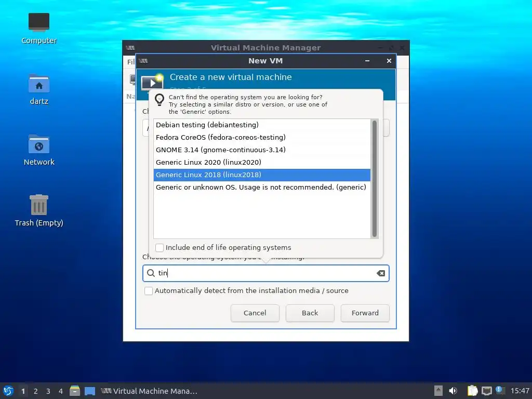Minimize the New VM dialog
Image resolution: width=532 pixels, height=399 pixels.
(367, 61)
